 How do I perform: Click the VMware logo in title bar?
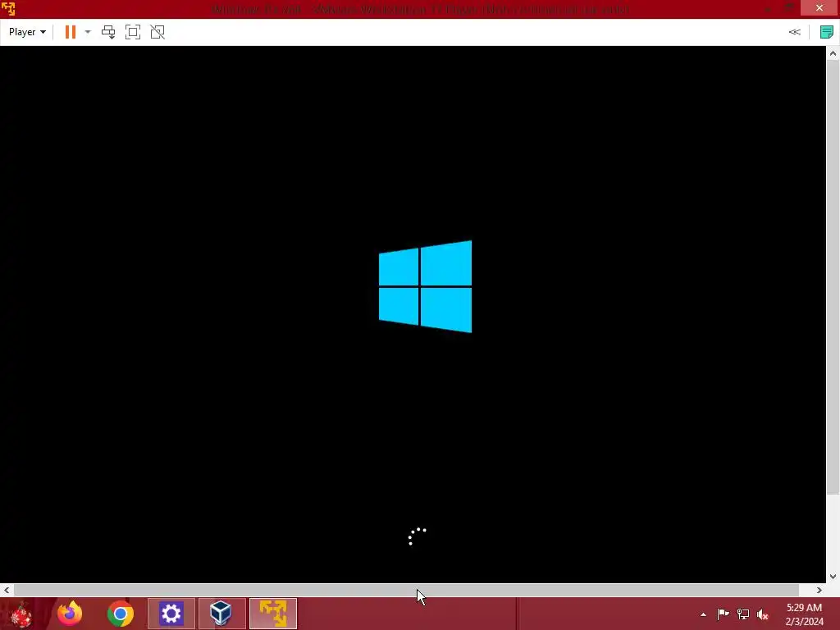tap(8, 8)
